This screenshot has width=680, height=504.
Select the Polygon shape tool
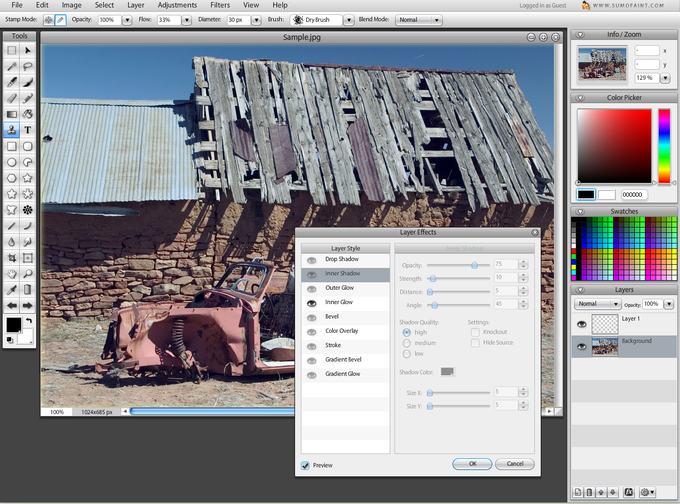pos(12,178)
